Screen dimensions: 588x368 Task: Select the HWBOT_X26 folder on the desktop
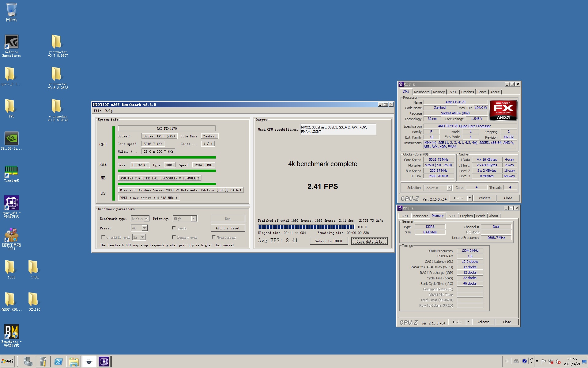pos(11,302)
